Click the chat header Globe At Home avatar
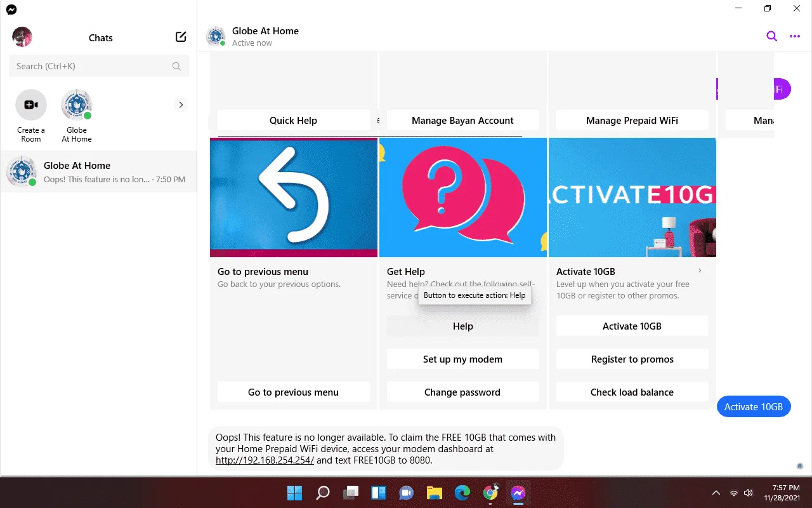The image size is (812, 508). 216,36
